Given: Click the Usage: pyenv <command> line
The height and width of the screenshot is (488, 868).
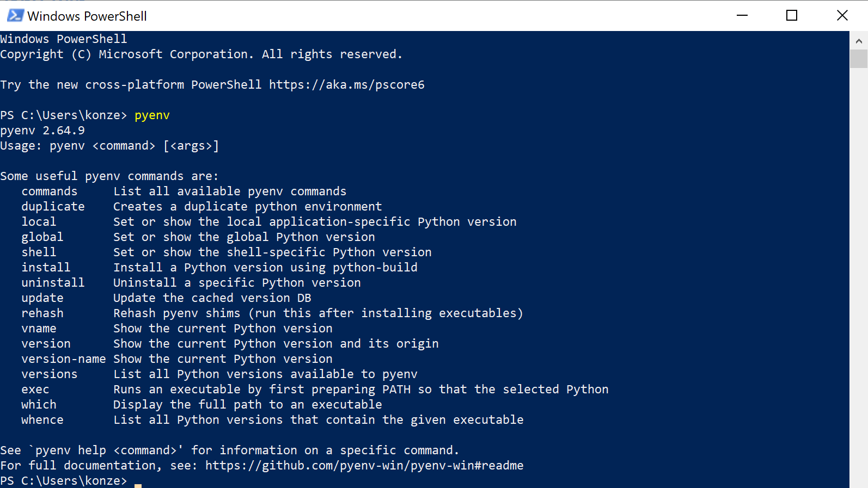Looking at the screenshot, I should [109, 145].
